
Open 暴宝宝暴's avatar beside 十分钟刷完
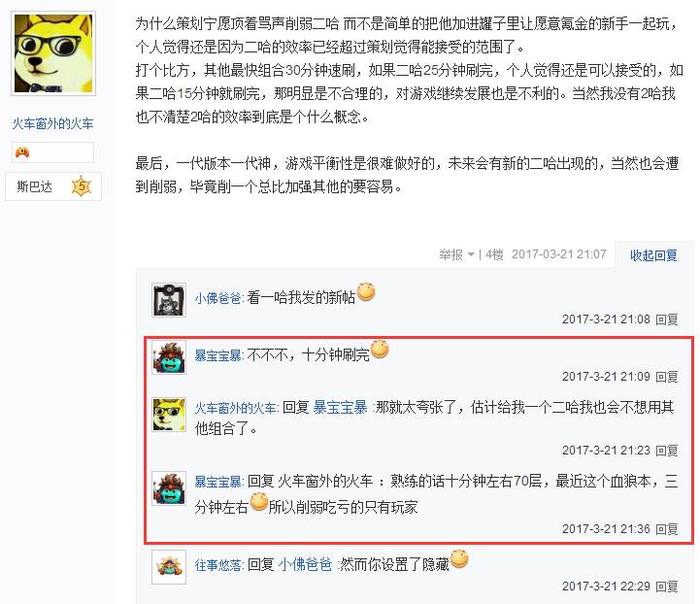[169, 358]
